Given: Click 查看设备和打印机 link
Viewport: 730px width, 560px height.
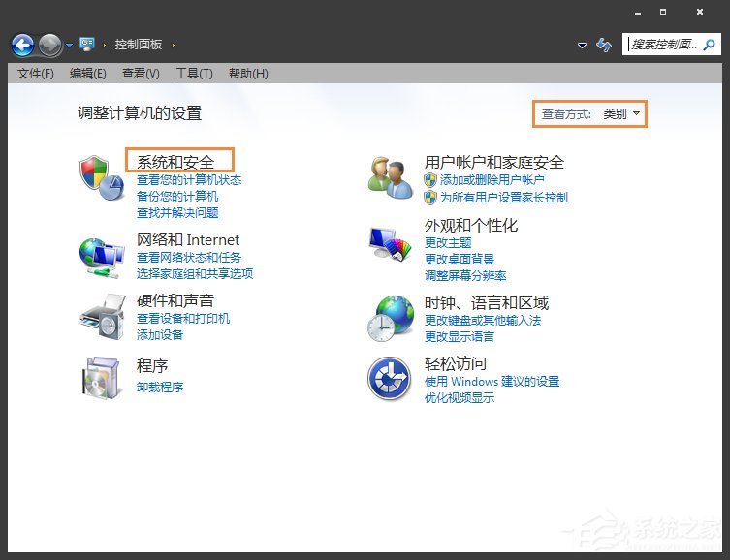Looking at the screenshot, I should [x=183, y=319].
